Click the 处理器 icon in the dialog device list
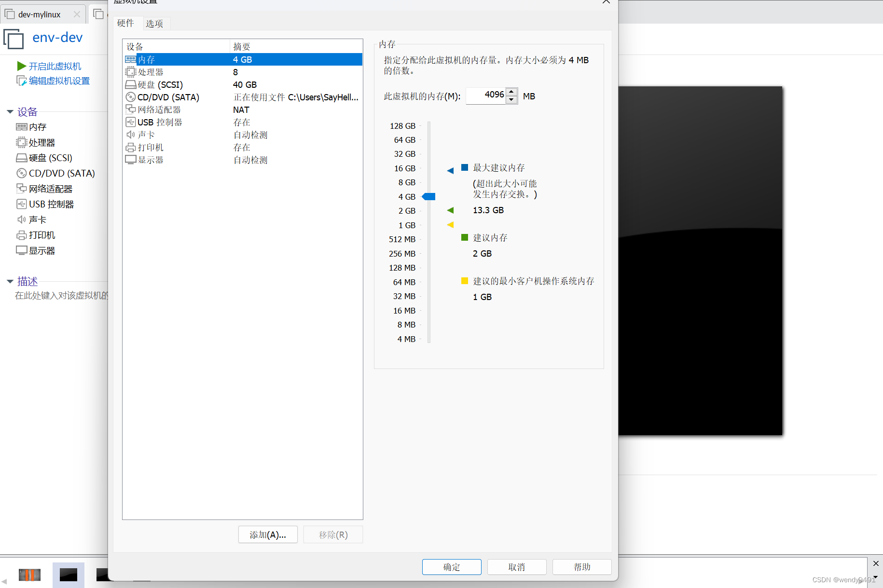The height and width of the screenshot is (588, 883). (130, 72)
